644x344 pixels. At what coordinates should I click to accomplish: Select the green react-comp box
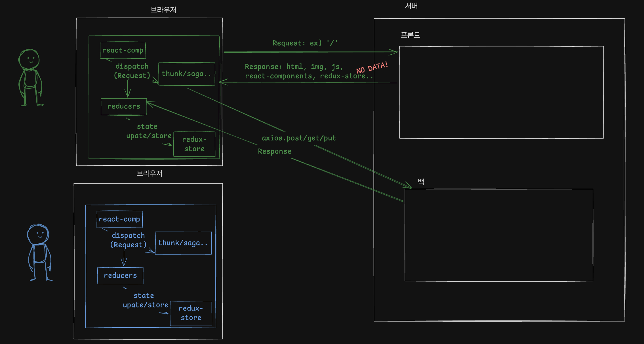[x=123, y=50]
